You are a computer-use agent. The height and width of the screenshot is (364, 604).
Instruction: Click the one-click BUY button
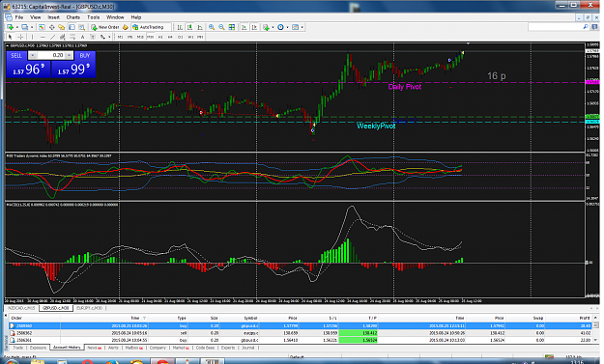pos(85,55)
